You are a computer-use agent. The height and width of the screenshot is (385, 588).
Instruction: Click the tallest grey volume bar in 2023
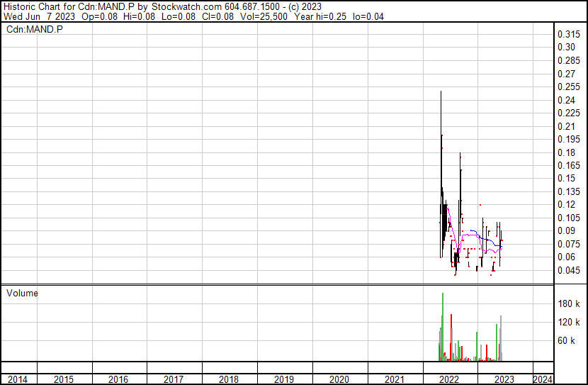click(x=501, y=338)
